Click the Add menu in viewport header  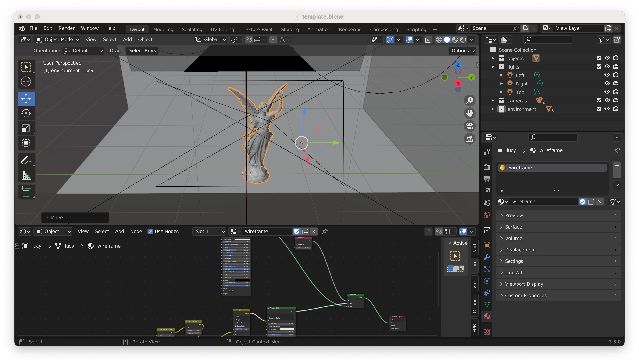tap(127, 40)
